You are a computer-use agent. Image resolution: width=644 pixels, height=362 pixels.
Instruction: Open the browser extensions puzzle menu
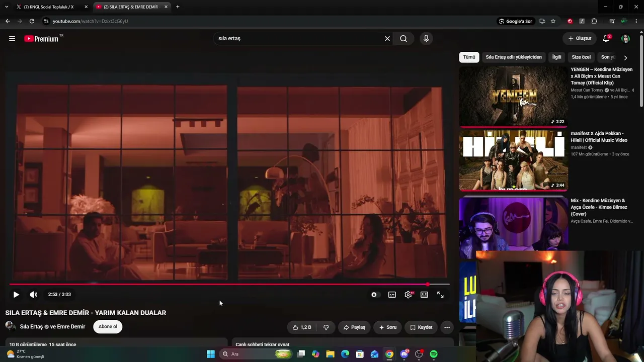[594, 21]
